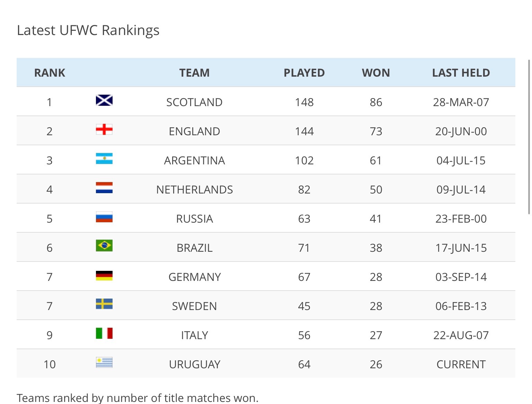Screen dimensions: 532x404
Task: Click the Sweden flag icon
Action: [104, 306]
